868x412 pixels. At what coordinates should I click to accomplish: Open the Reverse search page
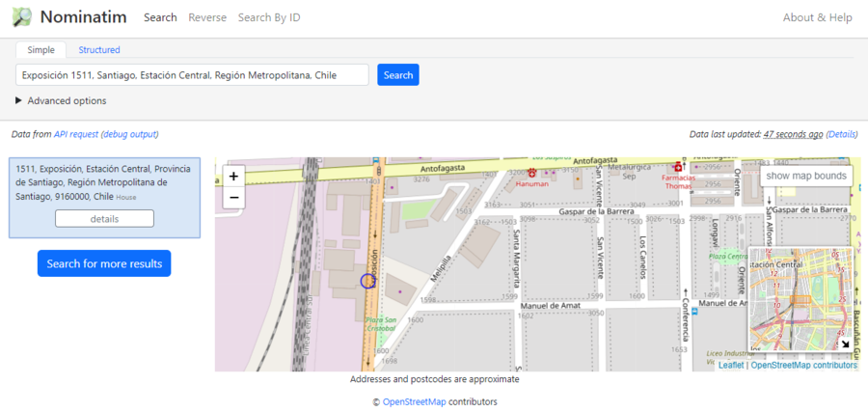207,17
